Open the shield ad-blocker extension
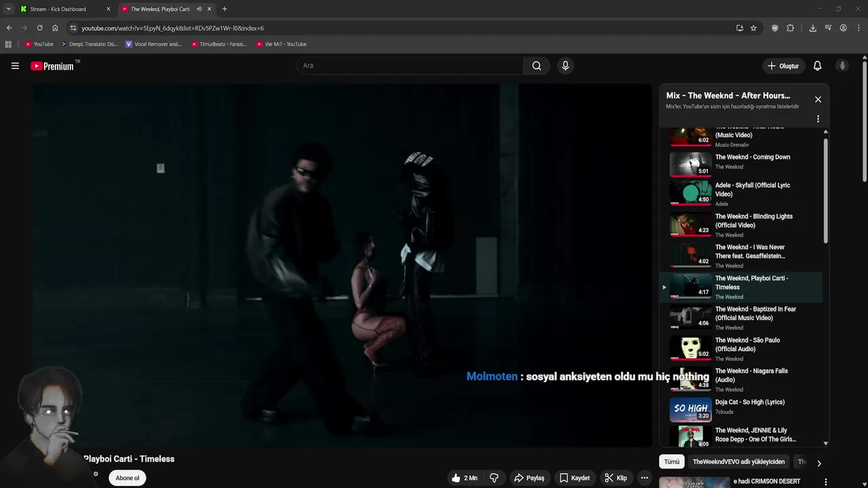Image resolution: width=868 pixels, height=488 pixels. 775,28
